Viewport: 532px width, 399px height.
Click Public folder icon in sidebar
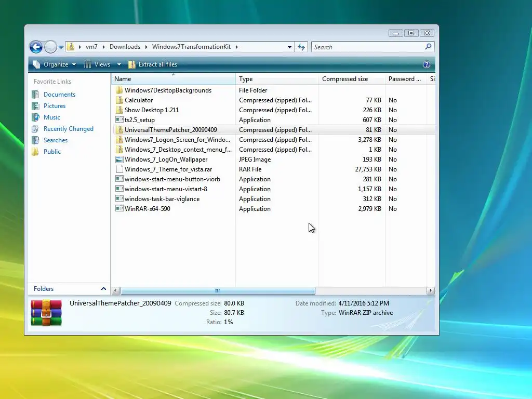[x=35, y=152]
